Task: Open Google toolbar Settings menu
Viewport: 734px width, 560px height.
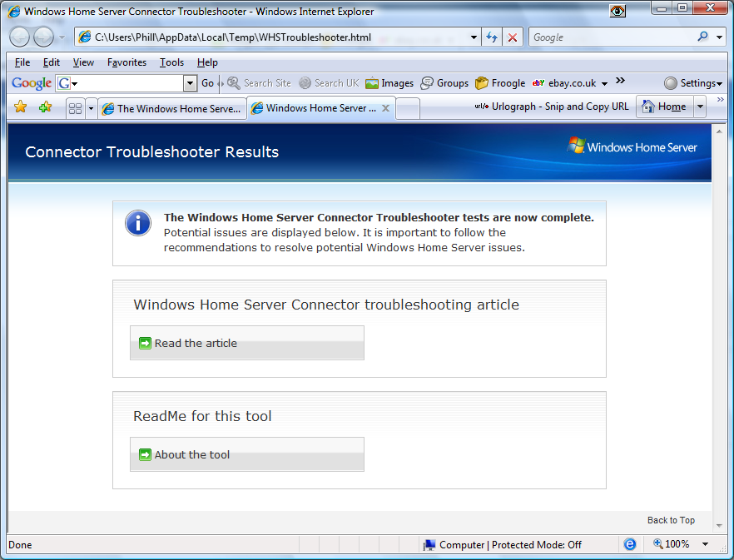Action: 693,83
